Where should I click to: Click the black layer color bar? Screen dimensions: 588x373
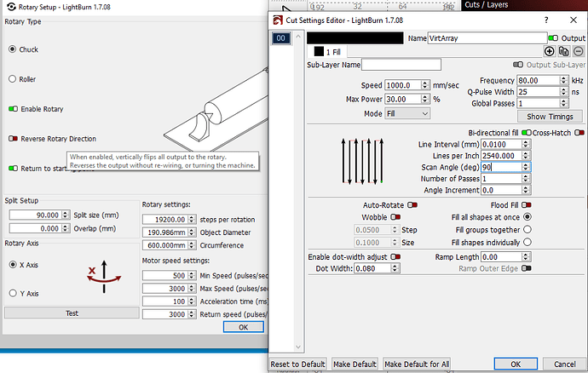[355, 37]
